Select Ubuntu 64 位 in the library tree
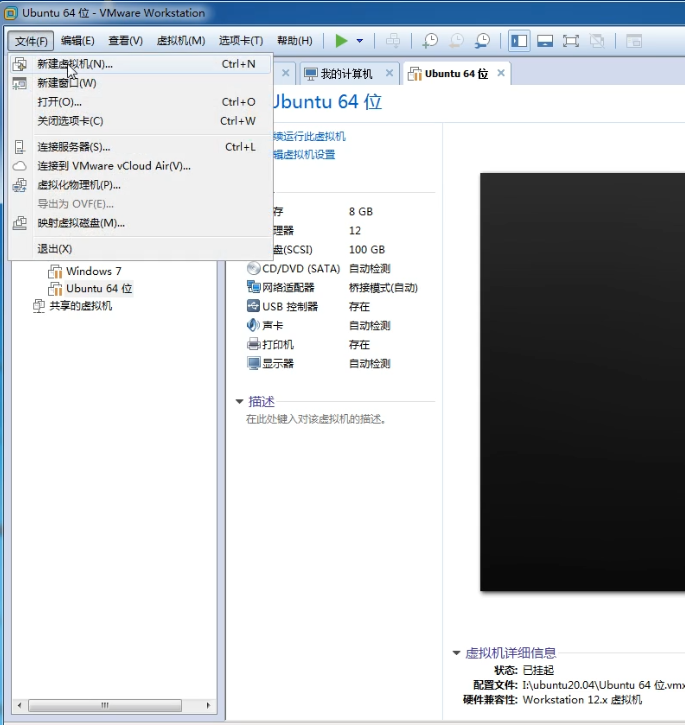This screenshot has height=725, width=685. point(99,289)
